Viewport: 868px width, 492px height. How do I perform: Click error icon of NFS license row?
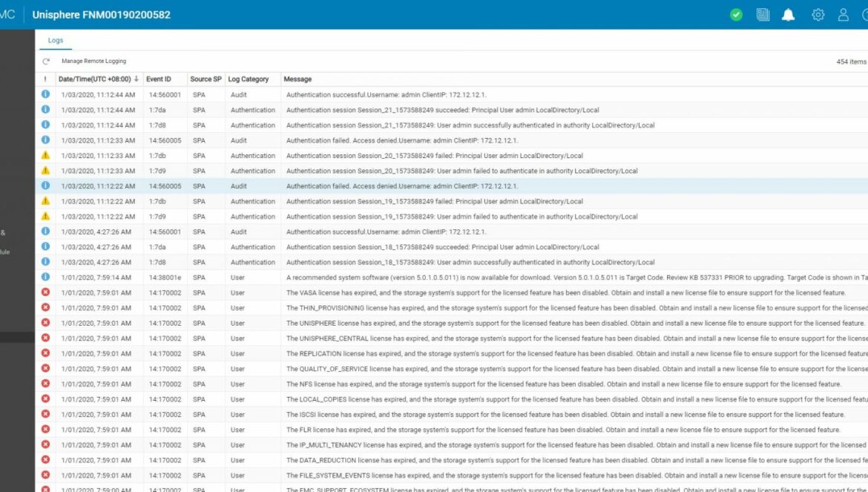[x=45, y=384]
